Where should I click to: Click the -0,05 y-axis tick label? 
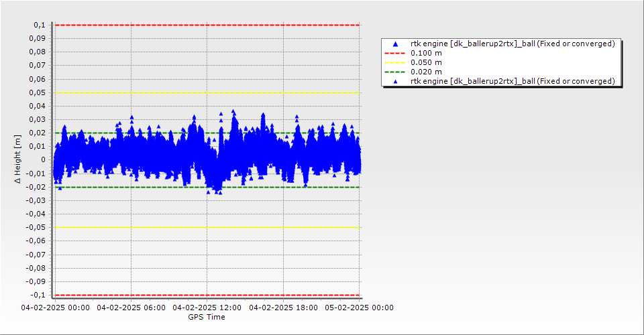click(36, 227)
